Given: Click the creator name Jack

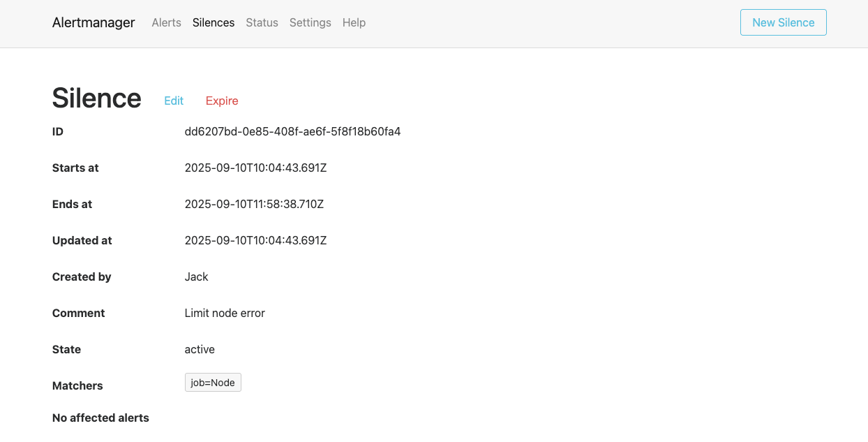Looking at the screenshot, I should [x=196, y=277].
